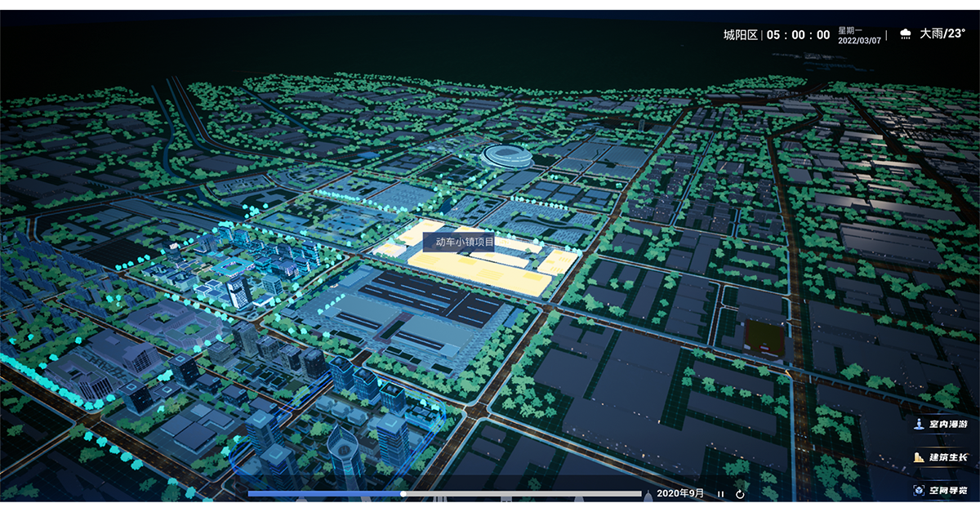
Task: Select the 空间导览 text button
Action: pyautogui.click(x=947, y=491)
